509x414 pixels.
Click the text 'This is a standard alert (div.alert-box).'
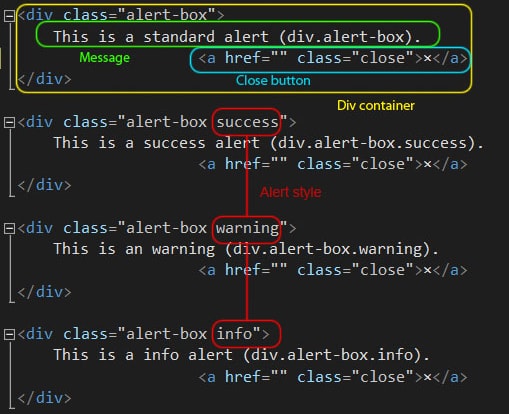point(237,36)
